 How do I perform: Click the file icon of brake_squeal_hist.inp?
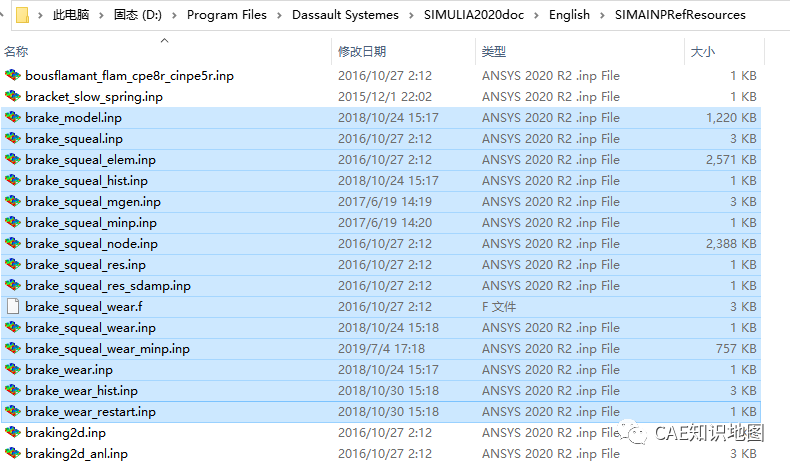pos(13,180)
